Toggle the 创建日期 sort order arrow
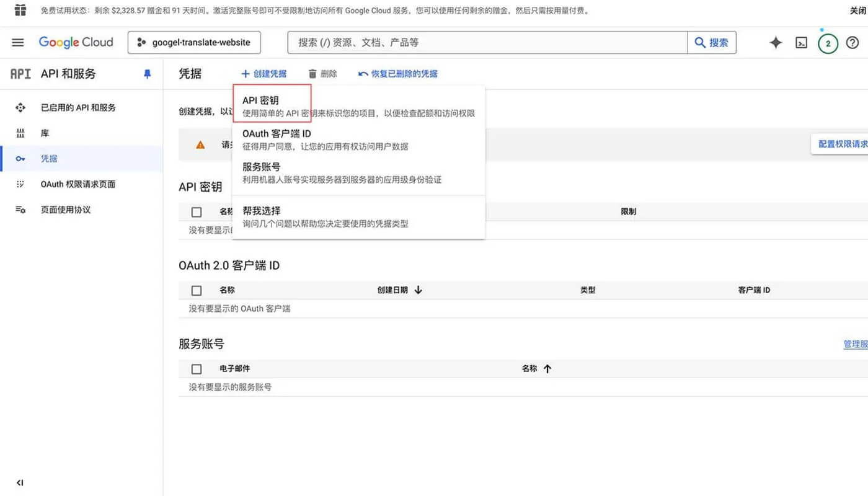This screenshot has height=496, width=868. [x=418, y=290]
